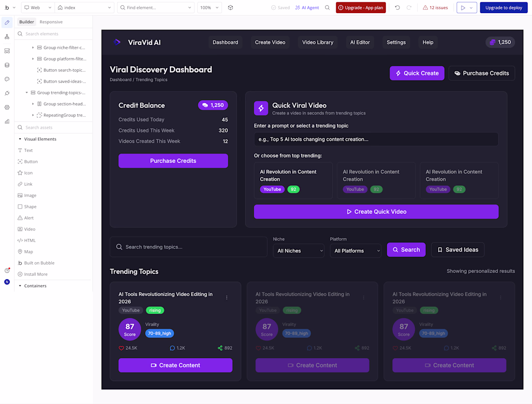Go to Dashboard nav item
Image resolution: width=532 pixels, height=404 pixels.
click(225, 42)
